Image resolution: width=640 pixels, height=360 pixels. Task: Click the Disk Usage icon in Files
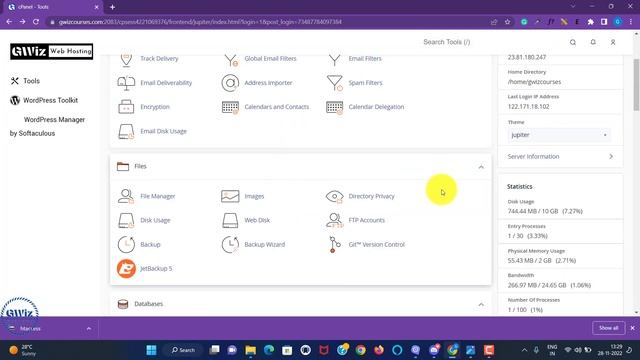coord(126,220)
